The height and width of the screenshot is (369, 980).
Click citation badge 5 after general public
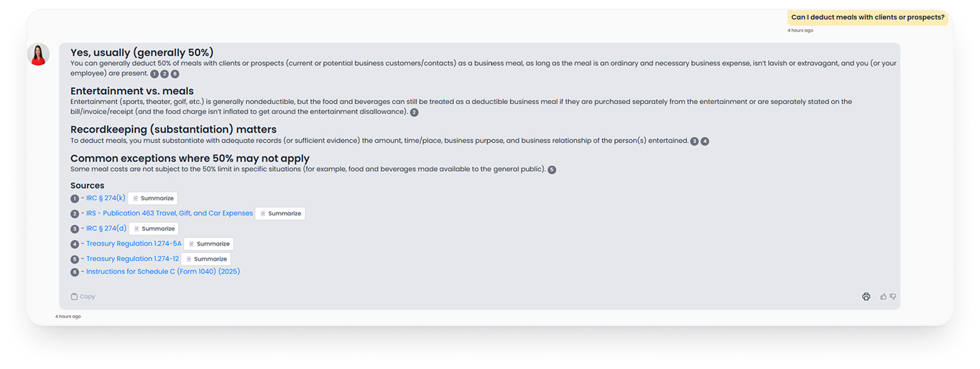552,170
